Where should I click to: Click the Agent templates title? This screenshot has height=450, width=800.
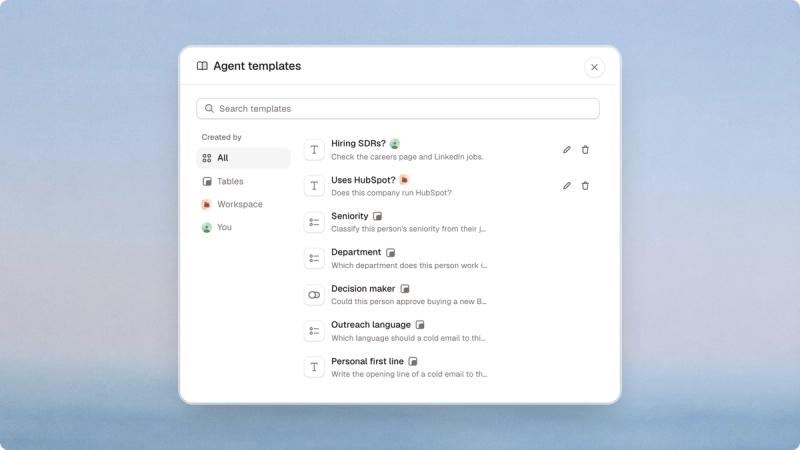point(257,66)
